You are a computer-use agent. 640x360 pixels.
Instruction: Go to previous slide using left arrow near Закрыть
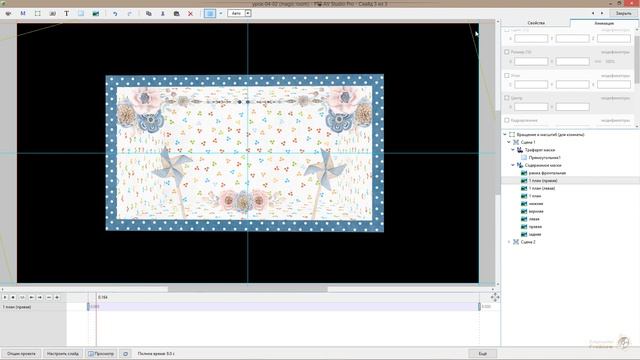(593, 13)
